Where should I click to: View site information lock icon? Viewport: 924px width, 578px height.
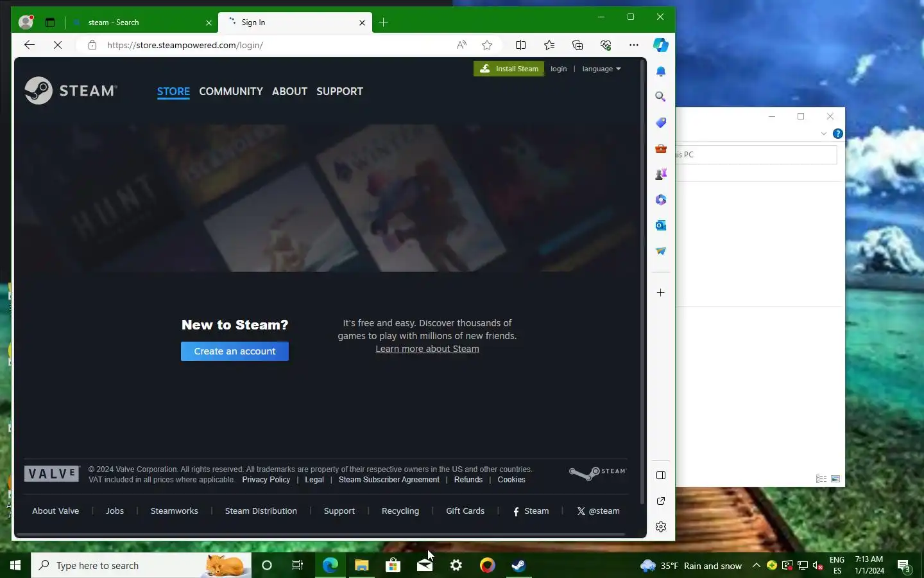92,45
